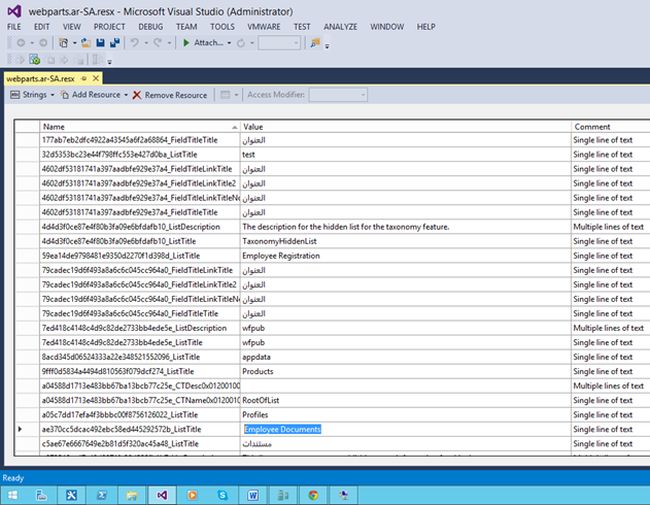Click the Undo arrow icon
Viewport: 650px width, 505px height.
point(136,43)
